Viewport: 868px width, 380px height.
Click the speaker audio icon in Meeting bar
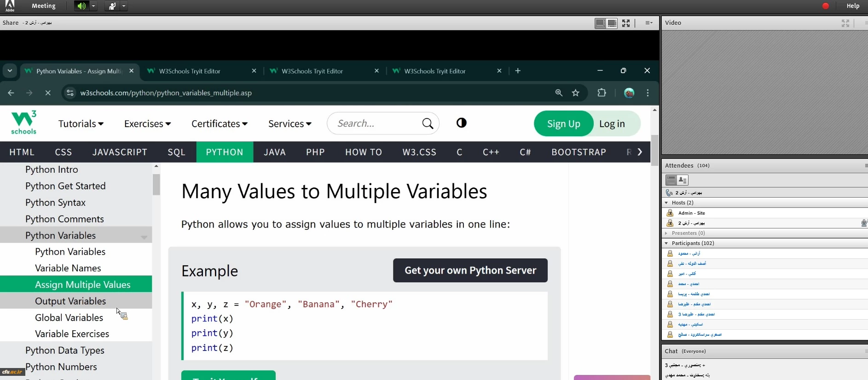click(81, 6)
